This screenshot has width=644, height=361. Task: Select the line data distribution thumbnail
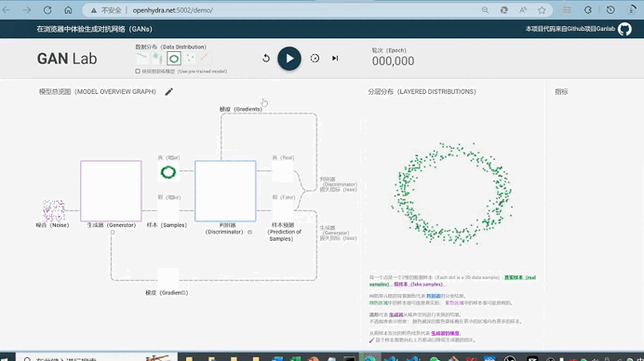click(x=142, y=59)
